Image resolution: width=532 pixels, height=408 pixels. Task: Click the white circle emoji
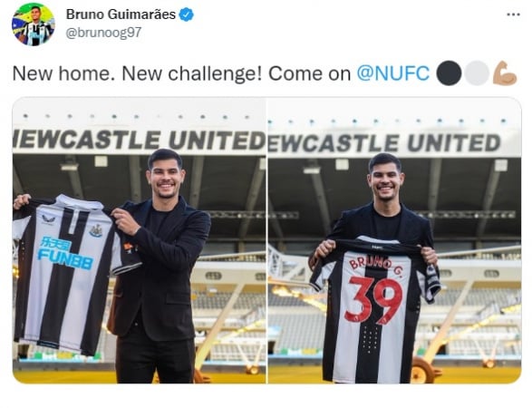[x=477, y=73]
